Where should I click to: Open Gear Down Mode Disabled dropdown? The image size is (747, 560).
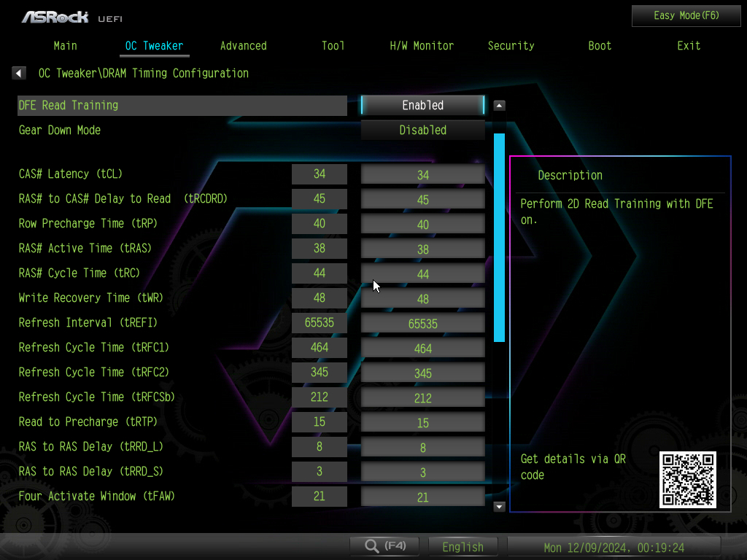pyautogui.click(x=422, y=130)
